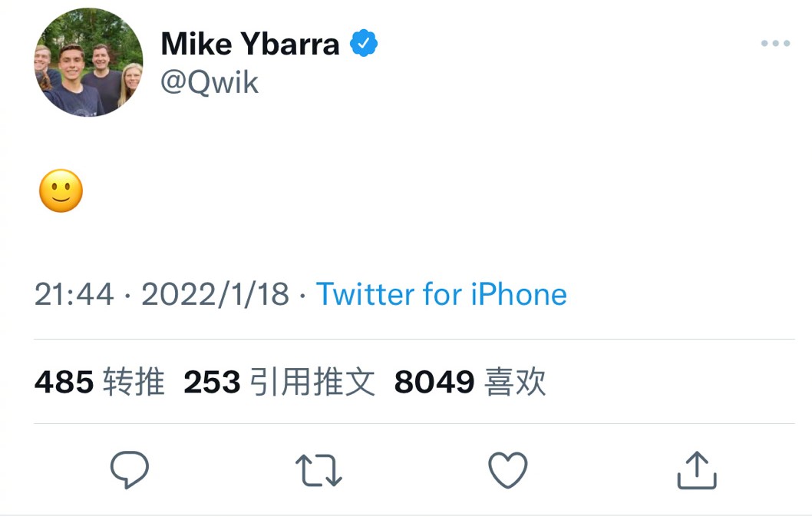Click the 8049 likes count number

pos(434,382)
